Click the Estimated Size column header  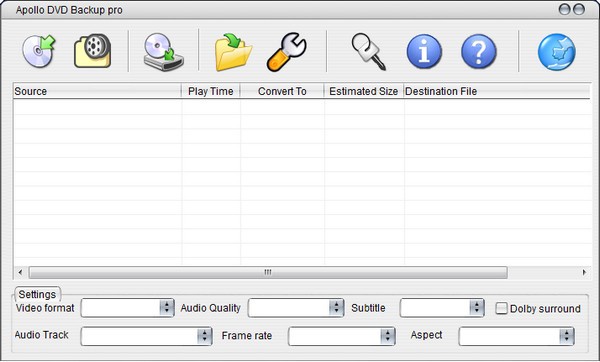tap(364, 91)
